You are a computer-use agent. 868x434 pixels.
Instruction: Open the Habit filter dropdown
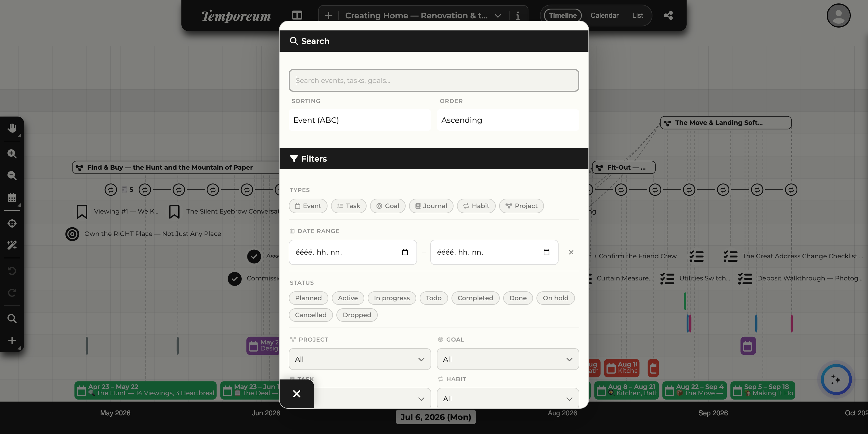click(508, 398)
